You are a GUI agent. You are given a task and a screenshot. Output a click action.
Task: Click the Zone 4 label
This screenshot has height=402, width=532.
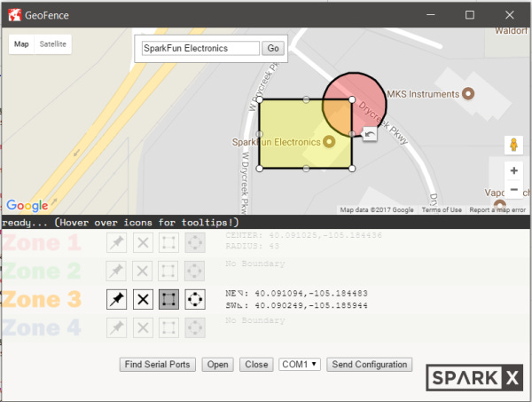click(42, 327)
